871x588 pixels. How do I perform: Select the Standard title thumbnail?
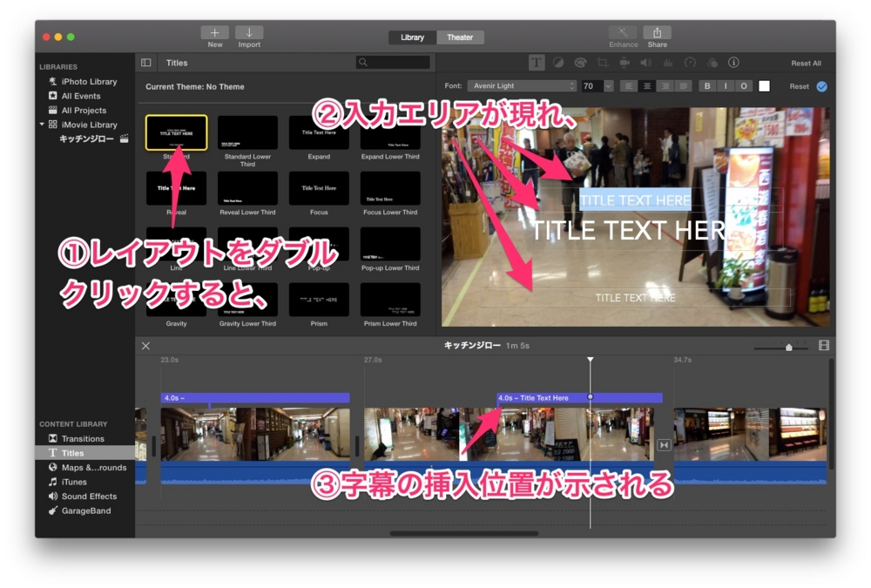coord(176,132)
